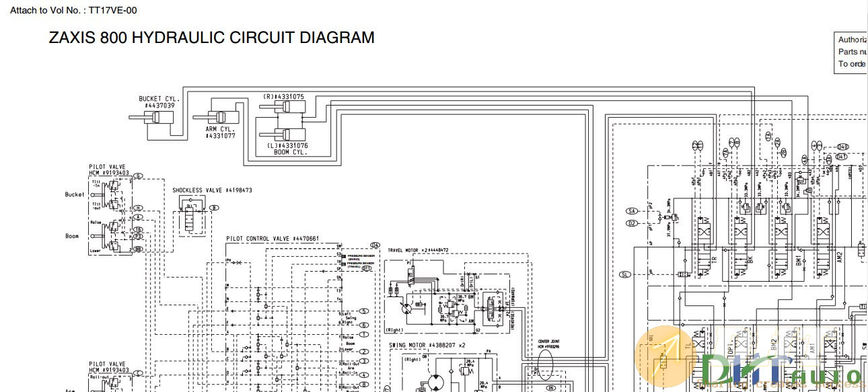This screenshot has height=392, width=868.
Task: Click the circled G connector
Action: click(137, 176)
